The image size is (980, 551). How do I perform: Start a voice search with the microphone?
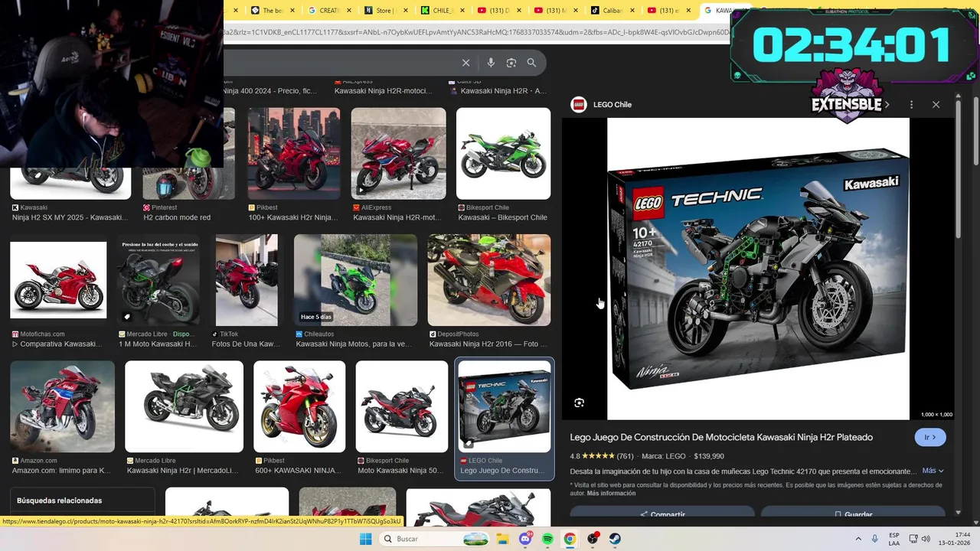(x=491, y=63)
